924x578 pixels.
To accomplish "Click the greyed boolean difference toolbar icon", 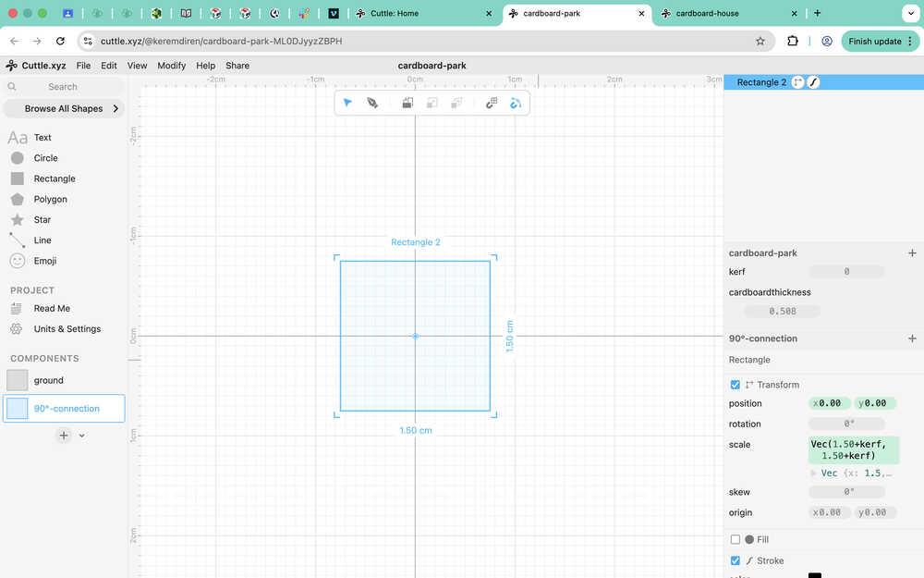I will point(456,103).
